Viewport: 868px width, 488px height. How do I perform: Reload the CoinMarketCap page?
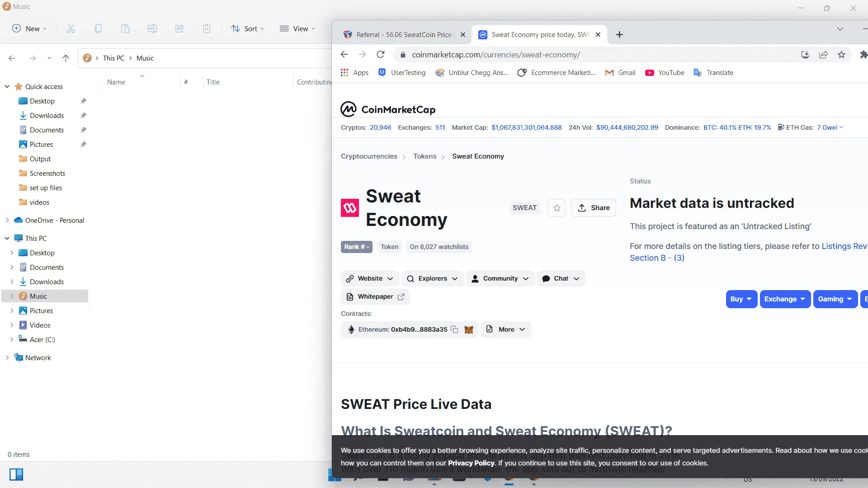381,55
